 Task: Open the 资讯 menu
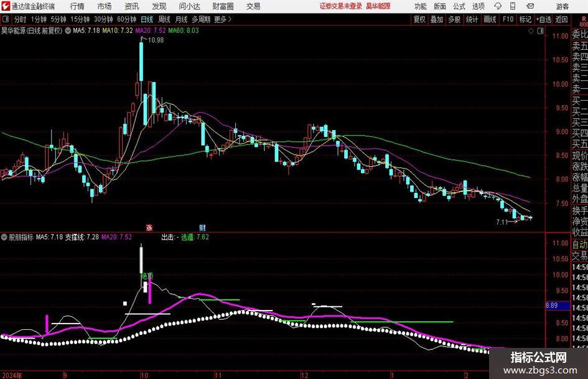pos(132,6)
